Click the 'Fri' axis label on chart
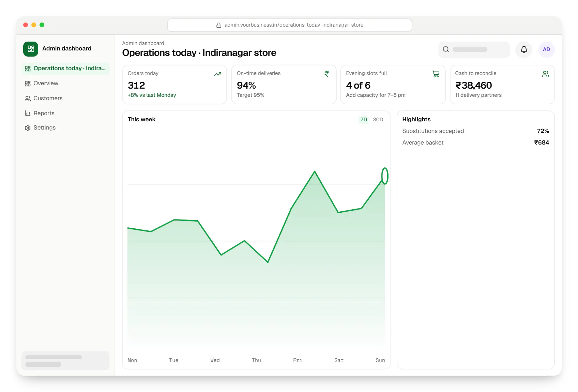 298,360
